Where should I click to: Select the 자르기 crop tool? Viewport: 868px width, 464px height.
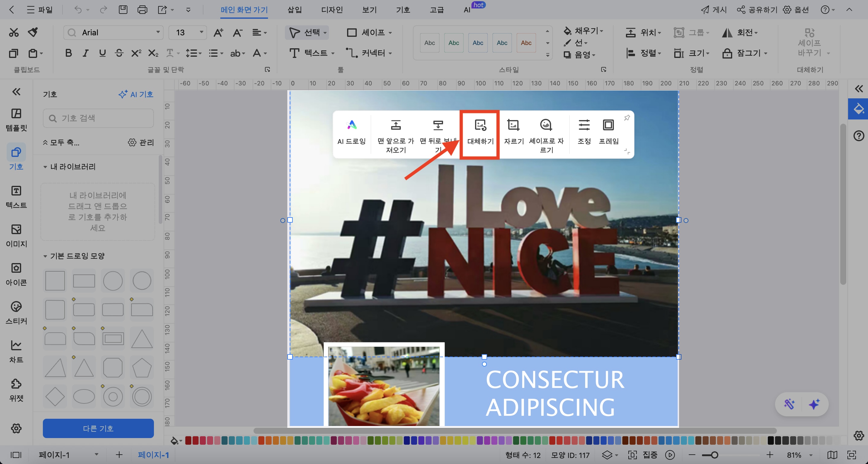point(513,125)
